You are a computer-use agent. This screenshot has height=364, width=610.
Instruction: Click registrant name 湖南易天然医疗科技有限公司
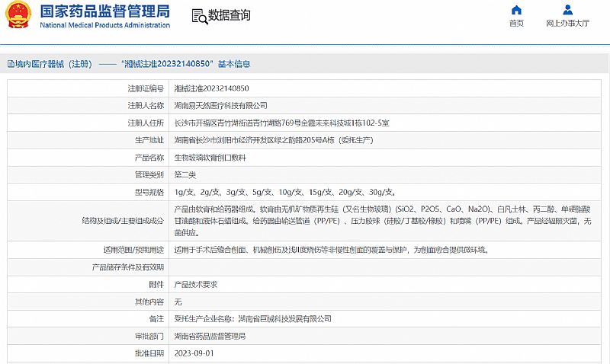pyautogui.click(x=220, y=105)
